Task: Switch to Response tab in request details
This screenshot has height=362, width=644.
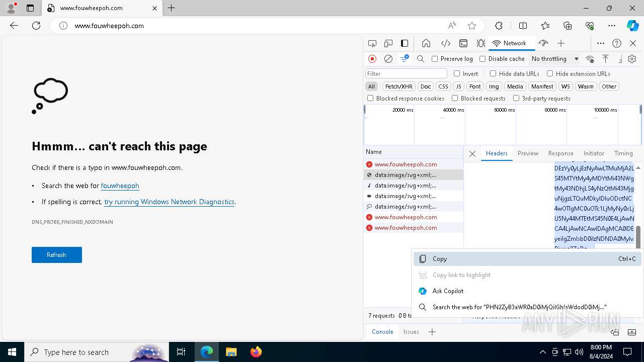Action: coord(560,153)
